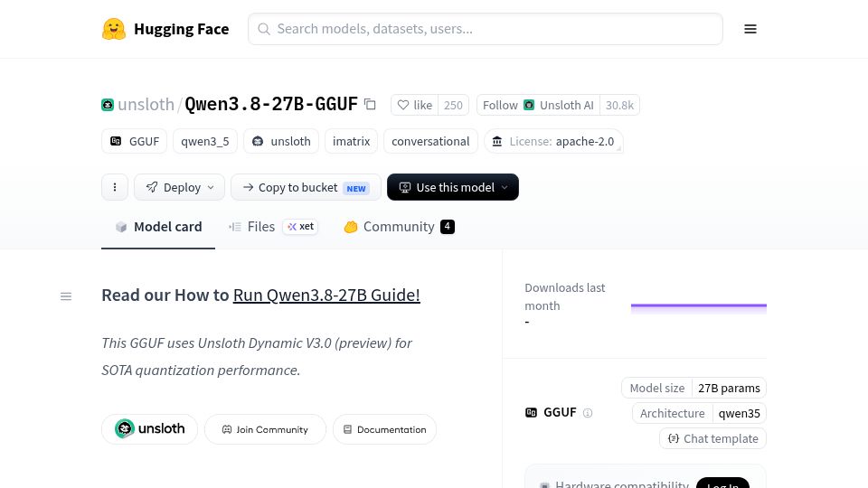Click the Model size 27B params badge
Viewport: 868px width, 488px height.
point(694,388)
